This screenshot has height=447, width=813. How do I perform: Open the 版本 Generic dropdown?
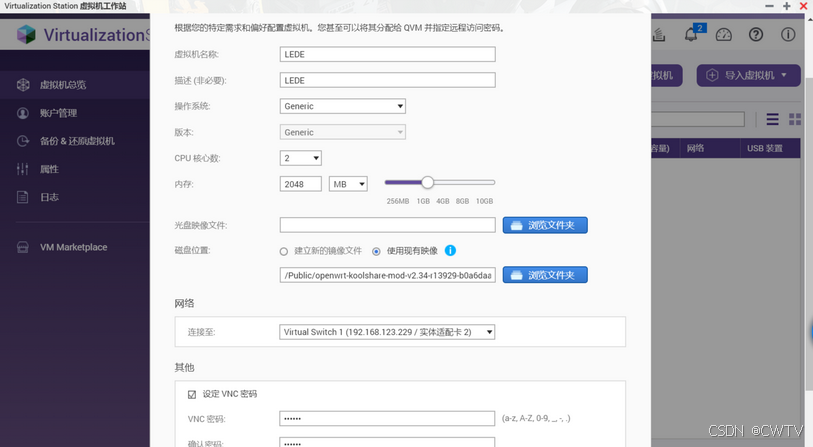(x=343, y=132)
